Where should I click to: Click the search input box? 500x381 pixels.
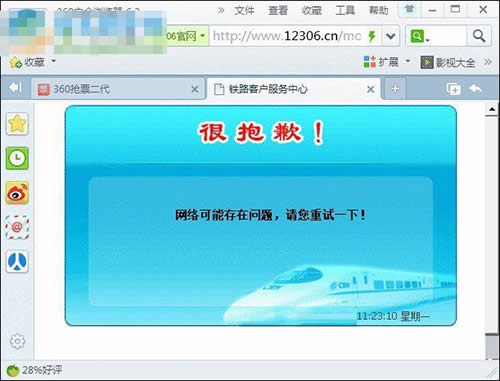point(448,36)
